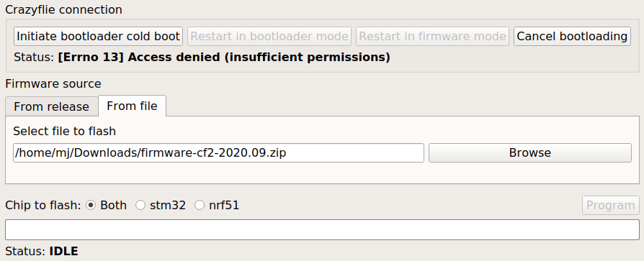Open Browse to choose firmware file

529,153
